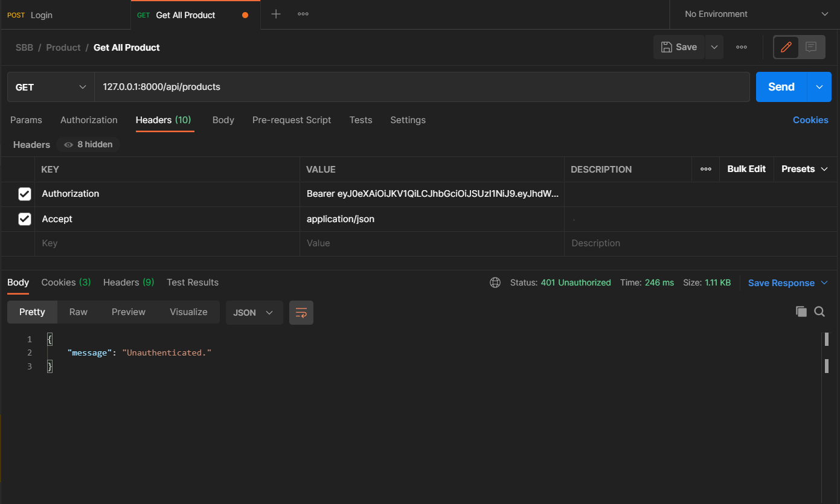View response Headers (9) tab
This screenshot has height=504, width=840.
click(x=129, y=282)
